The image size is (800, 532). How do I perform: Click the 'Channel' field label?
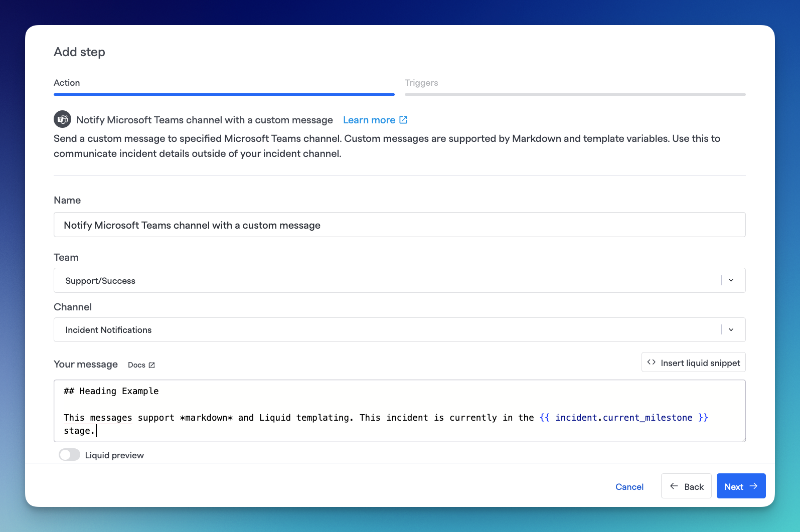coord(73,307)
